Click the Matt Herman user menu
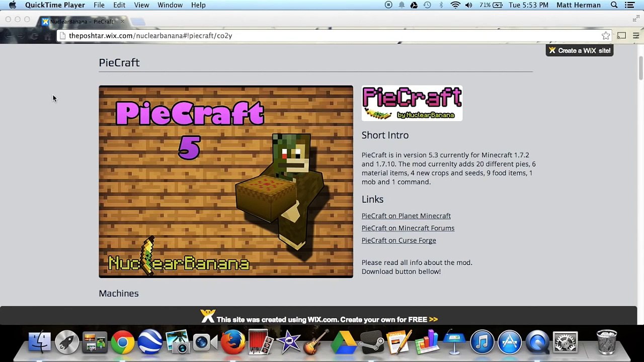This screenshot has height=362, width=644. (579, 5)
